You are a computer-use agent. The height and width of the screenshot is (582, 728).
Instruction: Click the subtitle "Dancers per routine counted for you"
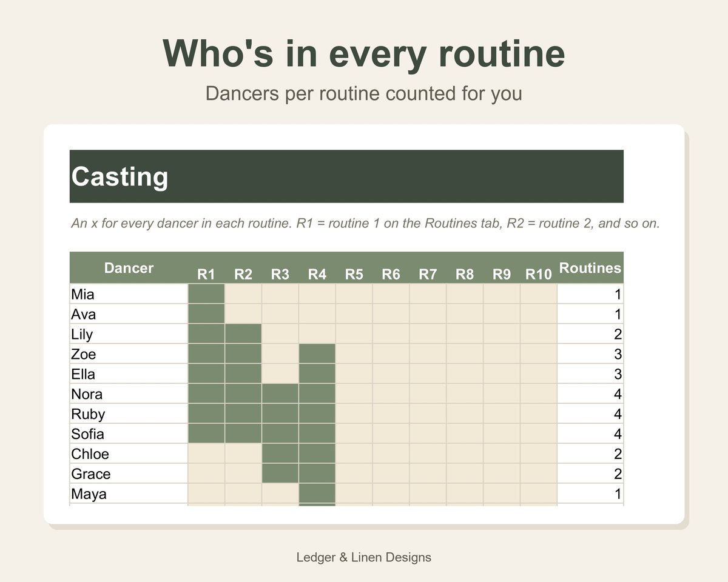pos(364,94)
